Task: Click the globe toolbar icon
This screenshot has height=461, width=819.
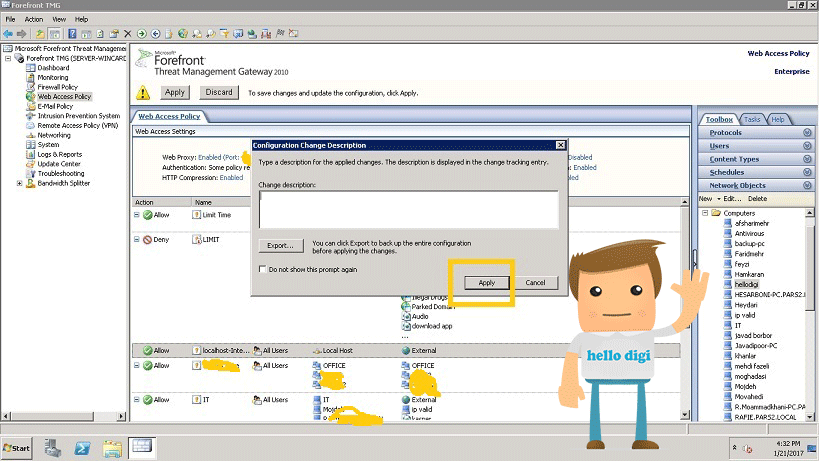Action: pyautogui.click(x=183, y=34)
